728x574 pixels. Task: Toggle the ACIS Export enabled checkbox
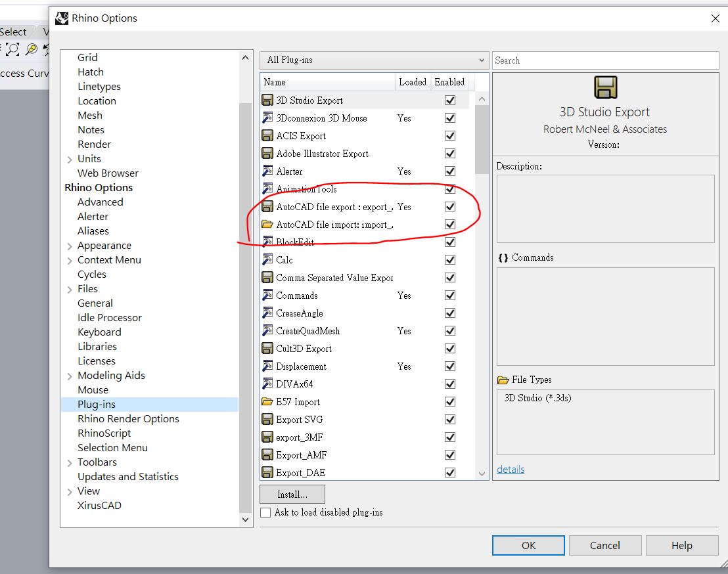pos(450,135)
